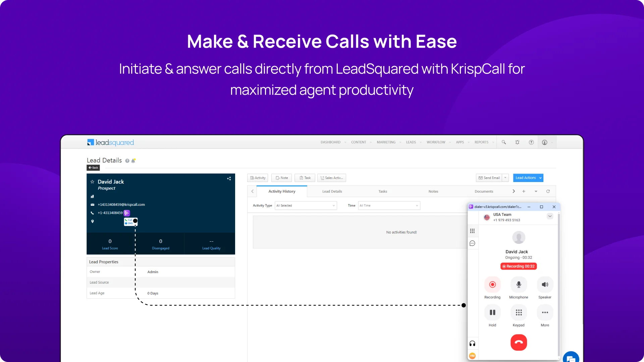Viewport: 644px width, 362px height.
Task: Open the APPS menu
Action: (460, 142)
